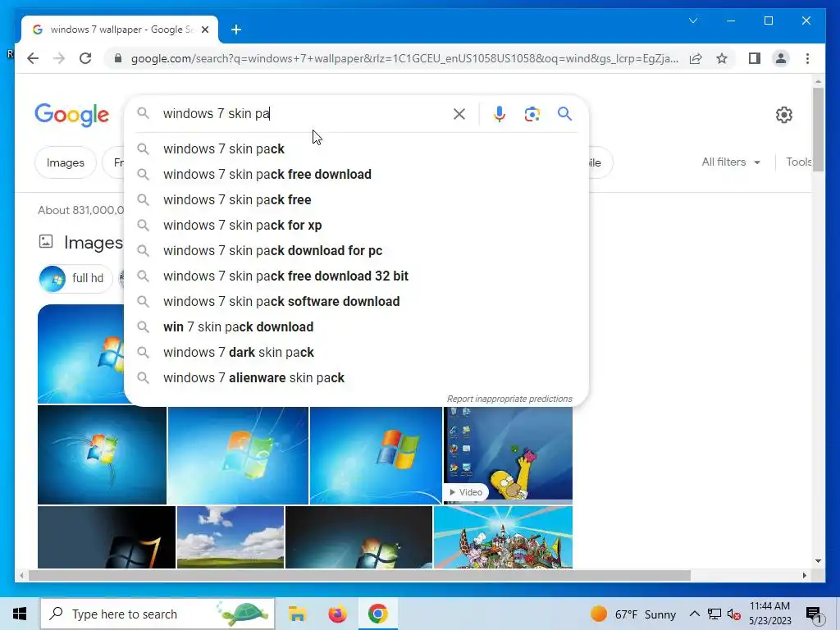The width and height of the screenshot is (840, 630).
Task: Reload the current page
Action: pos(85,58)
